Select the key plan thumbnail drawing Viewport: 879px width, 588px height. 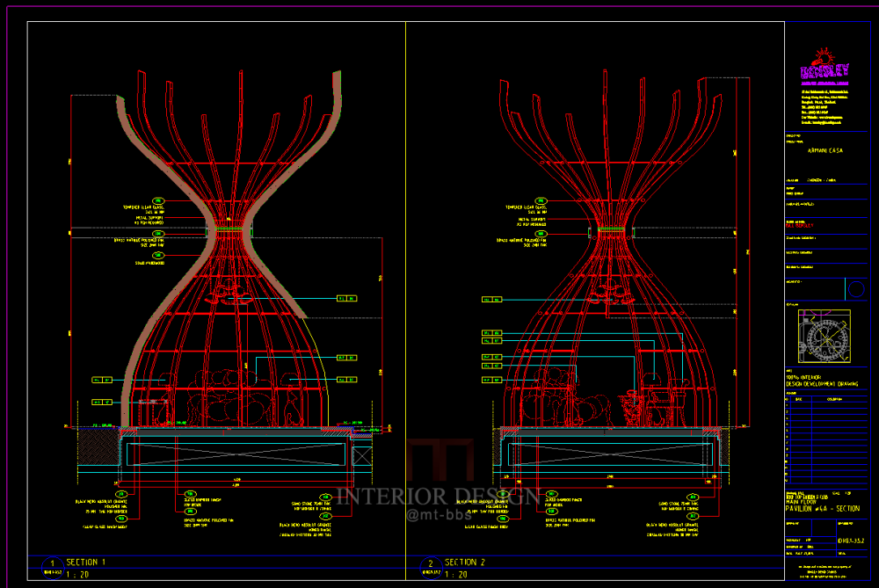tap(826, 335)
